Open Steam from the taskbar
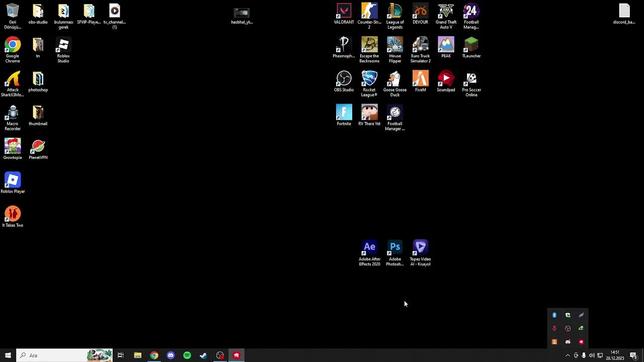This screenshot has height=362, width=644. [203, 355]
